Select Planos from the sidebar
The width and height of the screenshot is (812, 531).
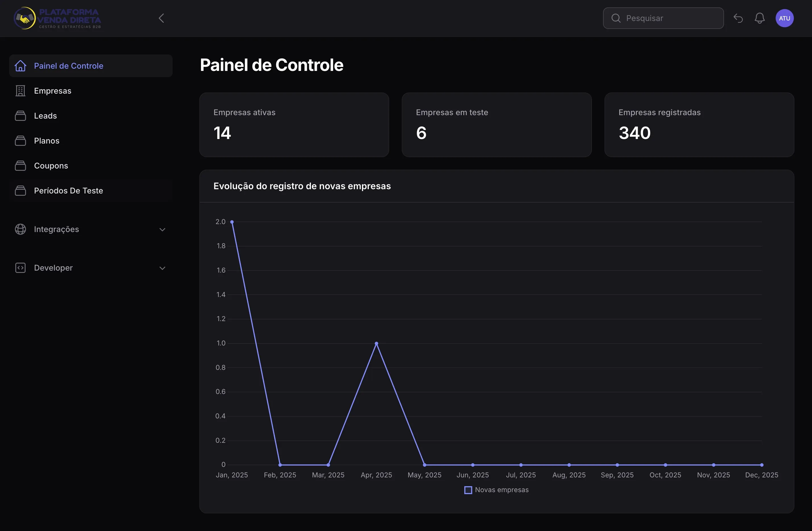click(x=91, y=141)
